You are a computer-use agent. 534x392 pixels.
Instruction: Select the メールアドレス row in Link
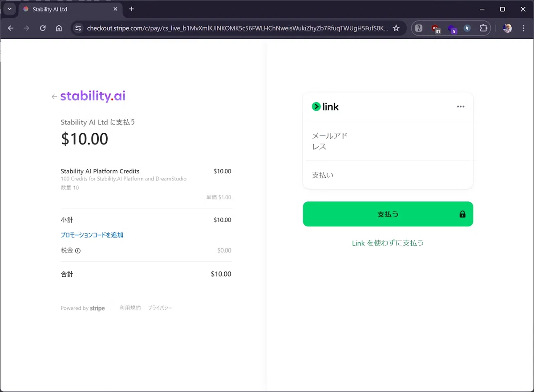pos(388,141)
